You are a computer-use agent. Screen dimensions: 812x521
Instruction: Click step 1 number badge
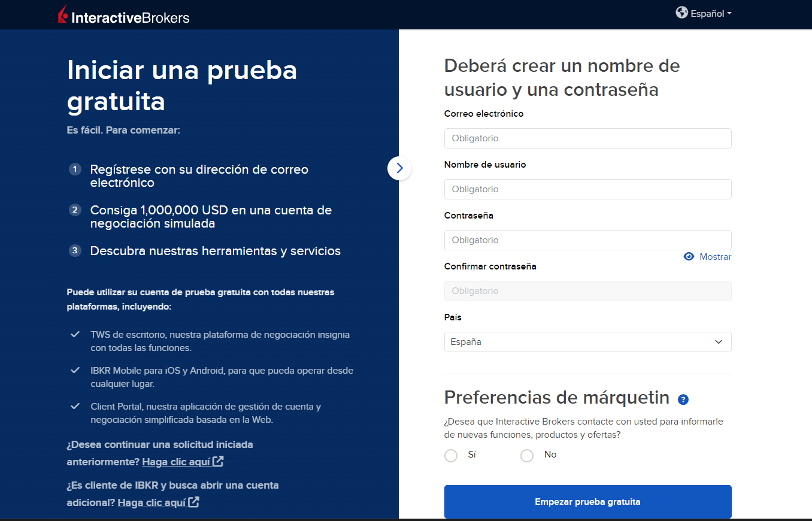(75, 169)
